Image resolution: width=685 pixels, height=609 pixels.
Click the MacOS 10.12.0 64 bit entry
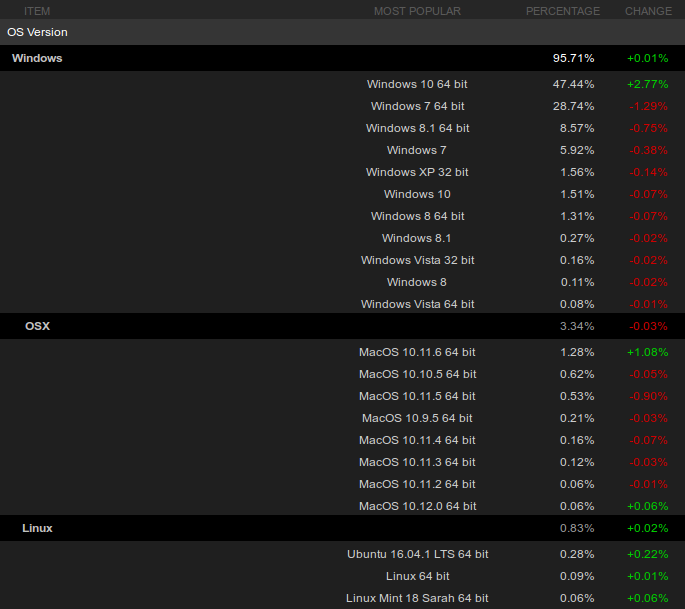(x=417, y=506)
